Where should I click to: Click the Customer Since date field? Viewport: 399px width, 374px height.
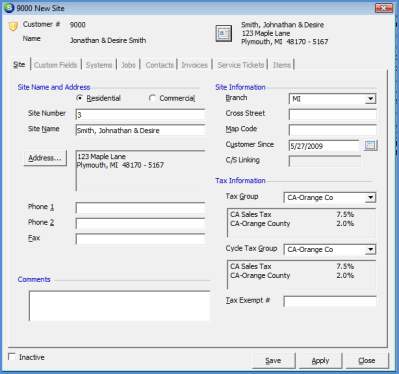(x=324, y=146)
